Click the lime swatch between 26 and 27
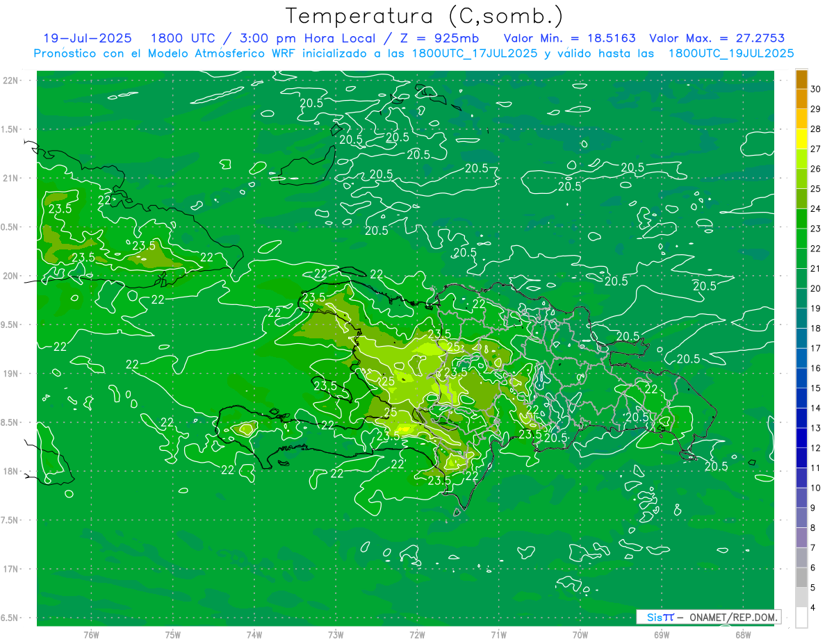Viewport: 834px width, 644px height. tap(801, 158)
